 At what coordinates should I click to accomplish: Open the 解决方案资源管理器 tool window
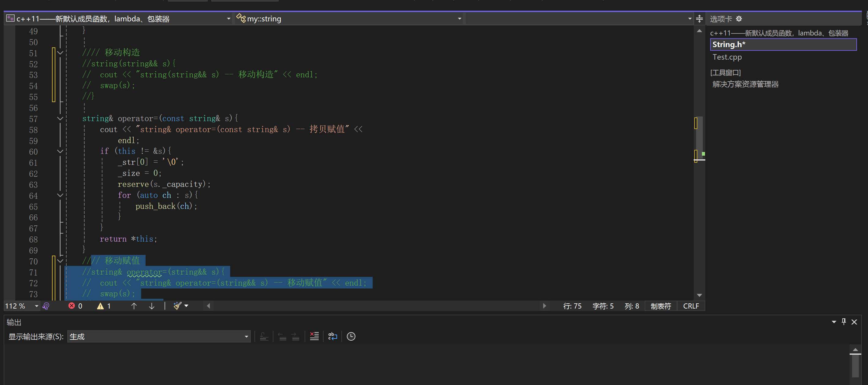(745, 84)
